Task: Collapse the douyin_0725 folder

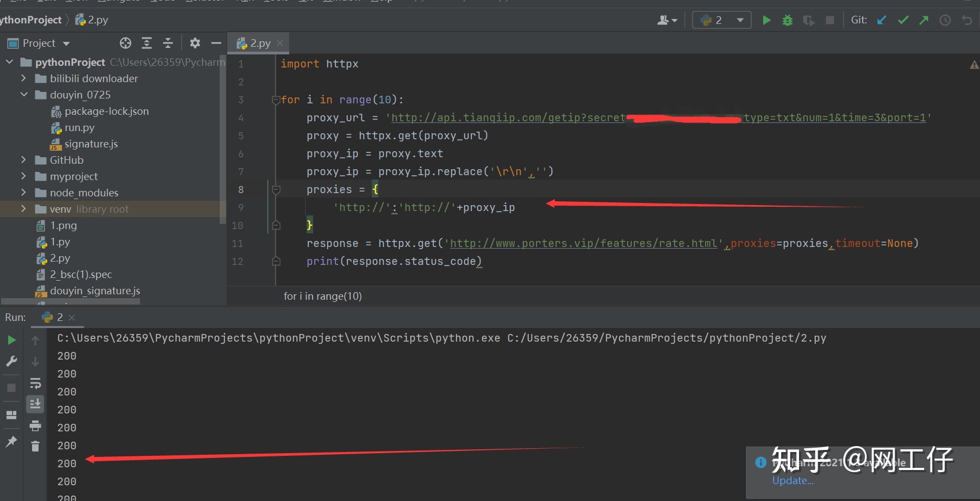Action: coord(24,95)
